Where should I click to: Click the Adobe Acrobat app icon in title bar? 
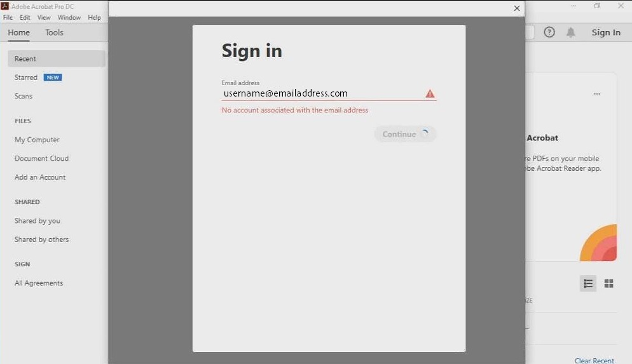click(5, 6)
